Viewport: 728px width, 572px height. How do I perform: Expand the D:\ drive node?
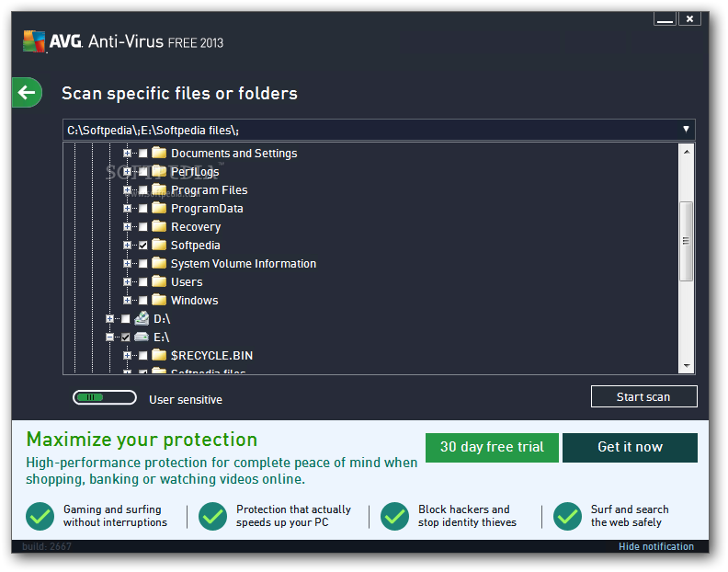(109, 319)
